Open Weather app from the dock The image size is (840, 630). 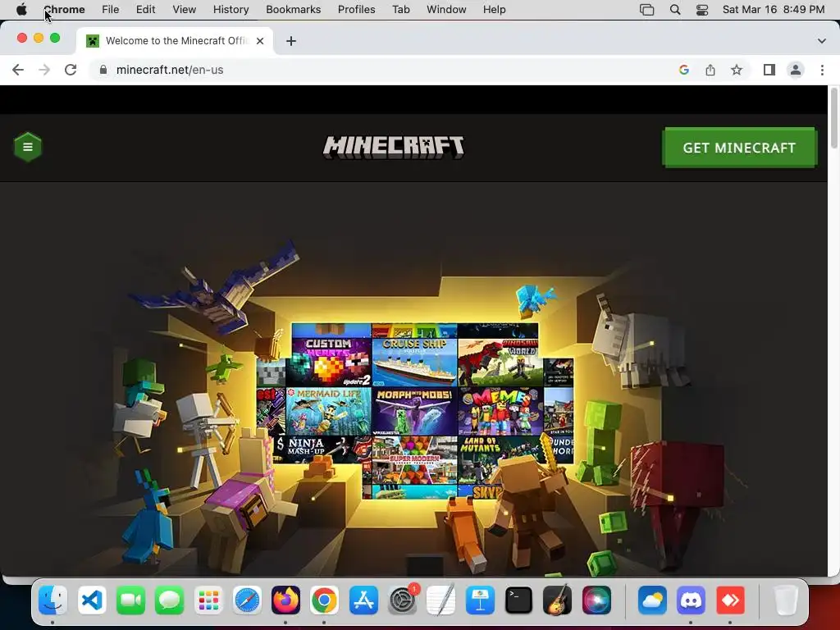point(652,600)
